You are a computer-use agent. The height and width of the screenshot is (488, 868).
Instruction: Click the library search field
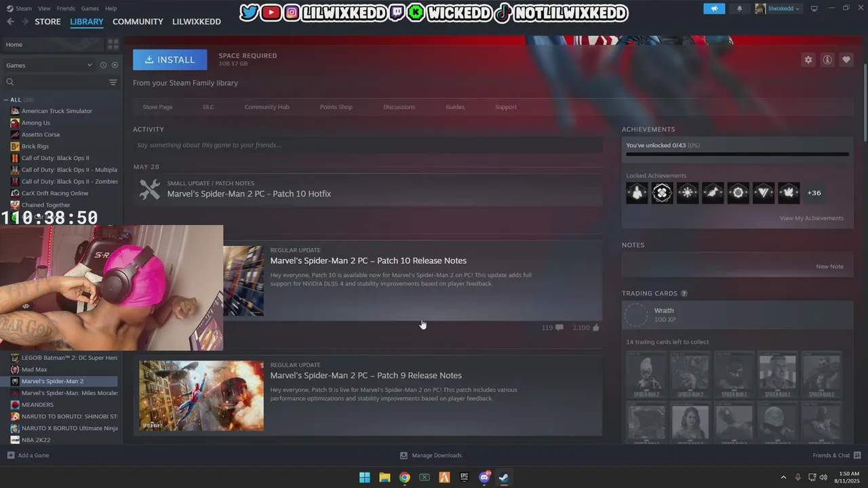pyautogui.click(x=56, y=82)
